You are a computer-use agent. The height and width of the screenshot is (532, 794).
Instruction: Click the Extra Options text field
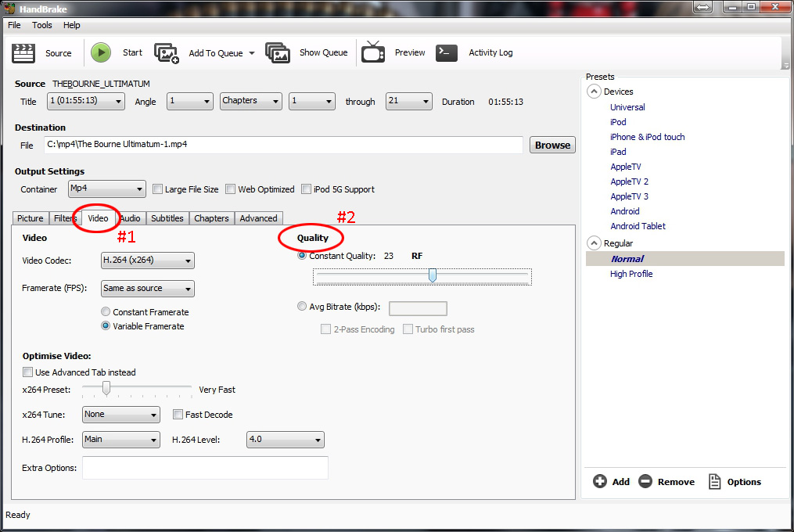pos(205,468)
